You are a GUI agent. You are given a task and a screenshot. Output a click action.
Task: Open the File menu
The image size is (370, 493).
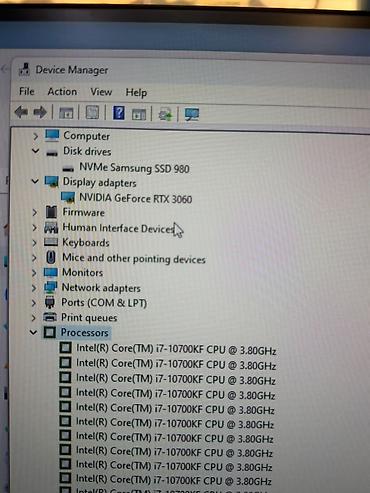coord(27,91)
